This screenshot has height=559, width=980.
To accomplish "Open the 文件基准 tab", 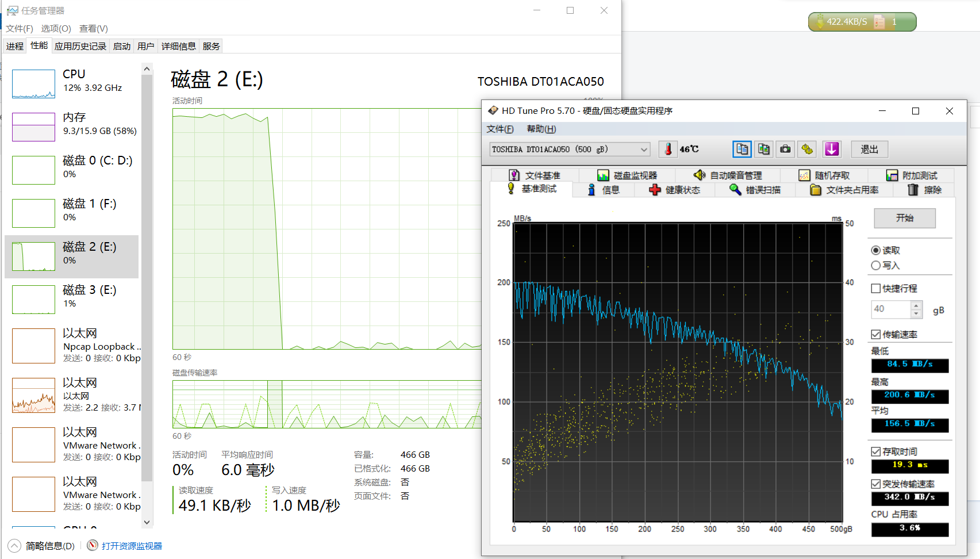I will pyautogui.click(x=535, y=175).
